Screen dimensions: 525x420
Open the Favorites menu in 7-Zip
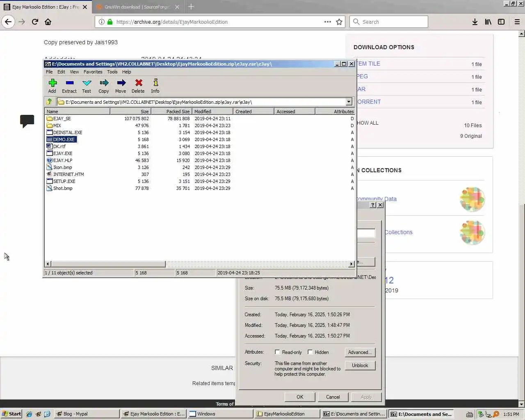point(93,72)
